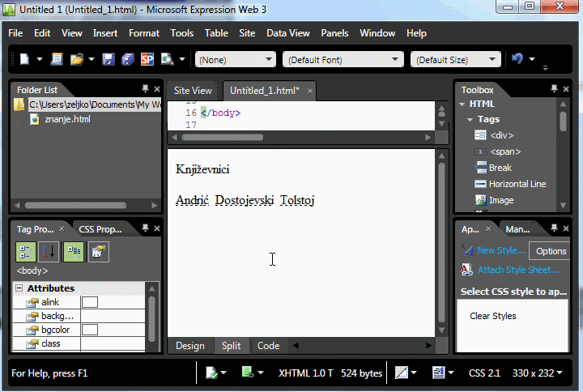583x392 pixels.
Task: Collapse the Tags group in Toolbox
Action: (470, 119)
